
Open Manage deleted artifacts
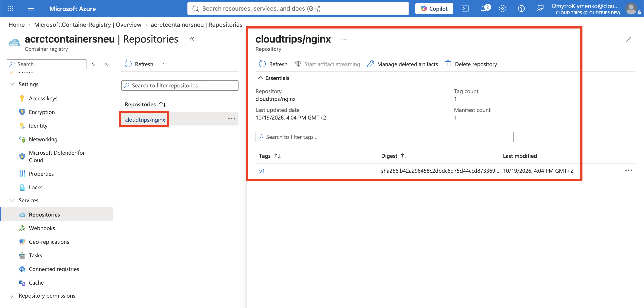[402, 64]
